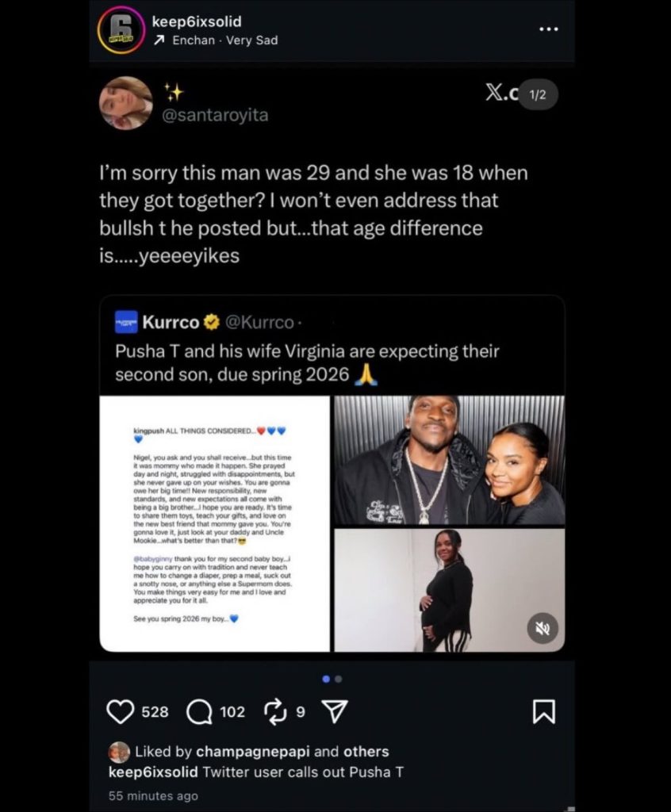Screen dimensions: 671x812
Task: Tap the repost arrows icon
Action: pos(275,711)
